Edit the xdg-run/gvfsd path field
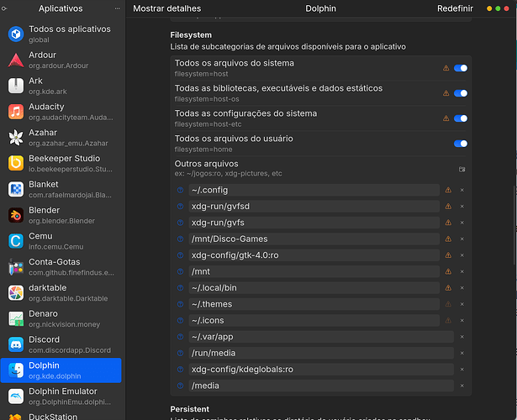This screenshot has width=517, height=420. [314, 206]
